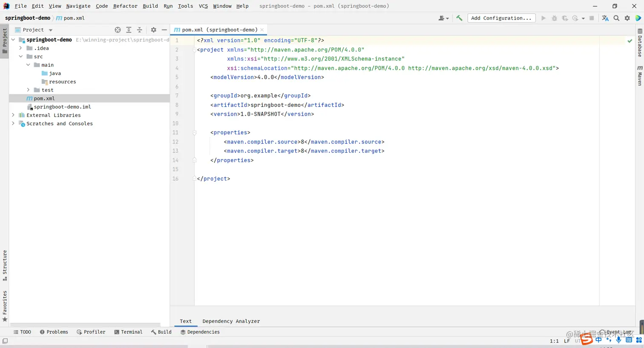
Task: Select springboot-demo.iml file in tree
Action: [x=59, y=107]
